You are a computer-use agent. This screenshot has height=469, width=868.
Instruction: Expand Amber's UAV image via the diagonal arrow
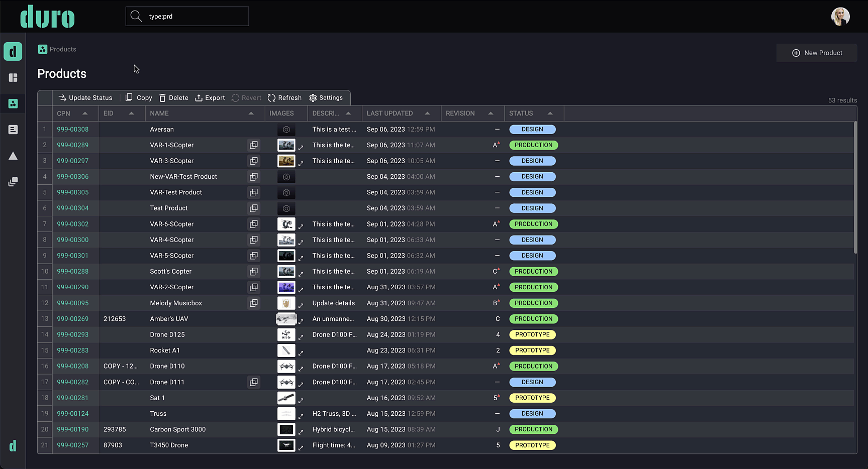301,322
